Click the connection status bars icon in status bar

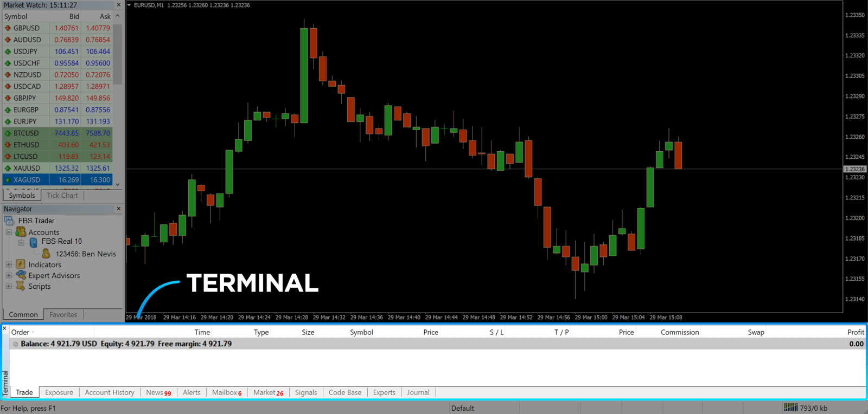pyautogui.click(x=790, y=407)
